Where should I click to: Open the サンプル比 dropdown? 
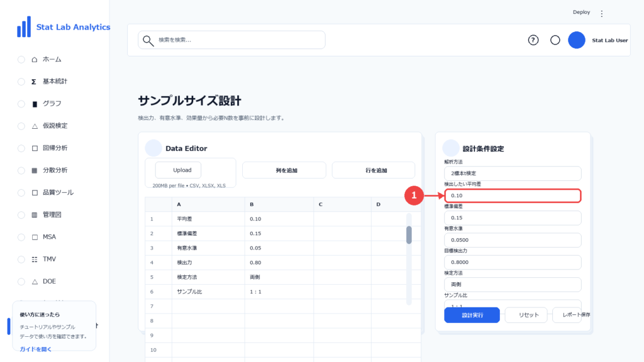tap(513, 304)
